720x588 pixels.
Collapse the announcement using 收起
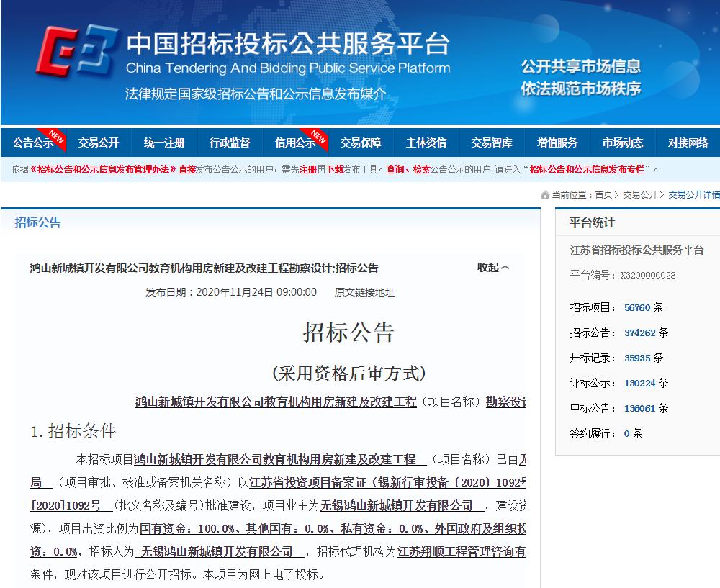pyautogui.click(x=493, y=268)
